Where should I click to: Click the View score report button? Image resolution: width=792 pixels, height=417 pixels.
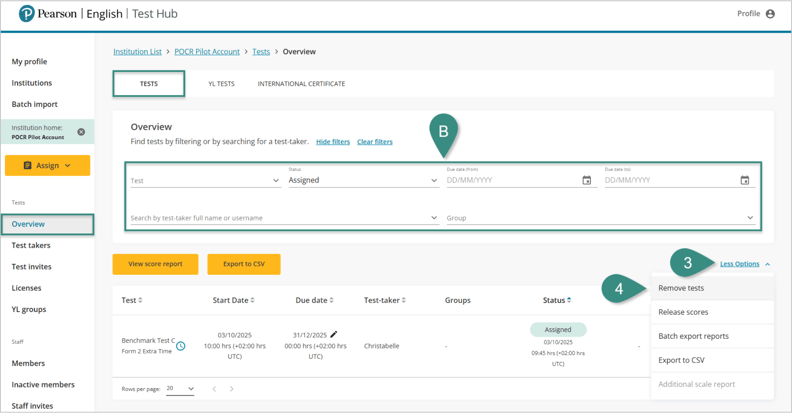pos(155,264)
